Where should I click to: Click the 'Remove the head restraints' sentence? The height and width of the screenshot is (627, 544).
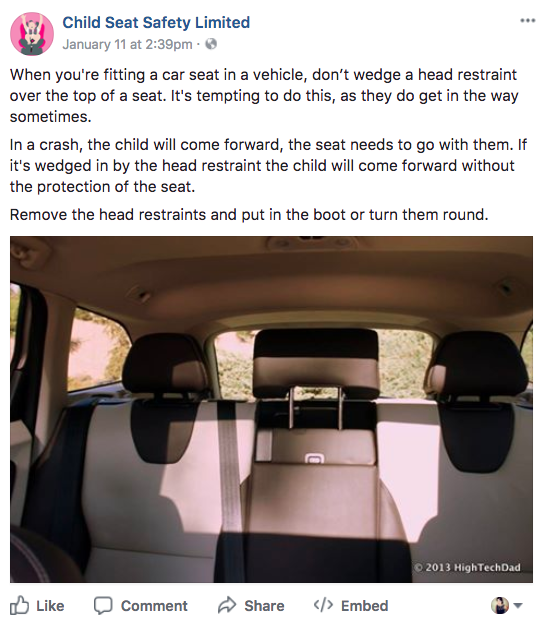click(x=249, y=215)
